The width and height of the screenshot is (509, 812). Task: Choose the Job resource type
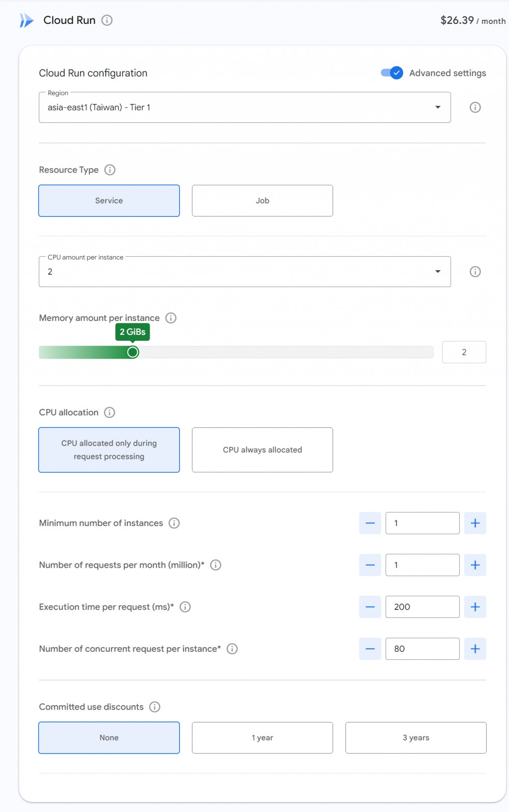[x=262, y=201]
